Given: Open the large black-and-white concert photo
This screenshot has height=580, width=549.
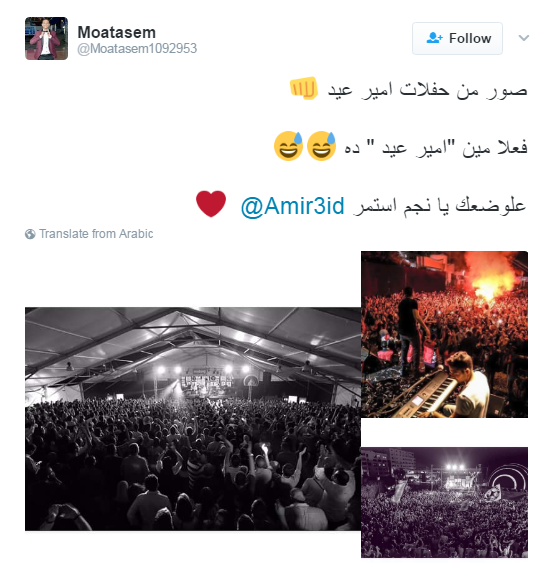Looking at the screenshot, I should (x=193, y=419).
